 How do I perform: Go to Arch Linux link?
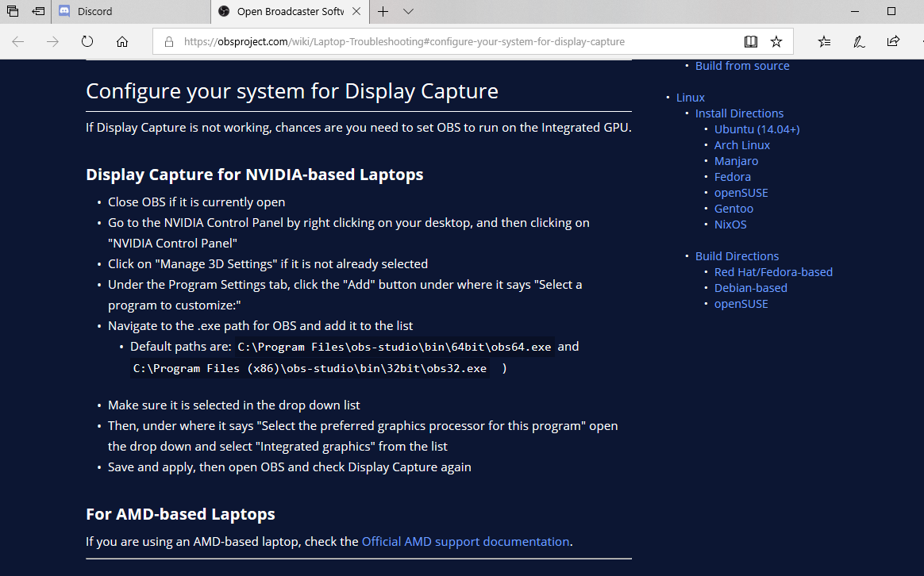742,145
